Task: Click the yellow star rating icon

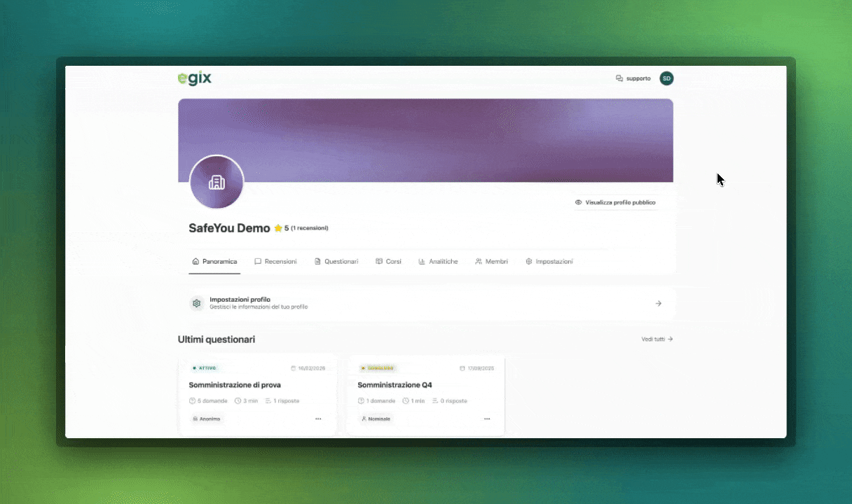Action: coord(278,228)
